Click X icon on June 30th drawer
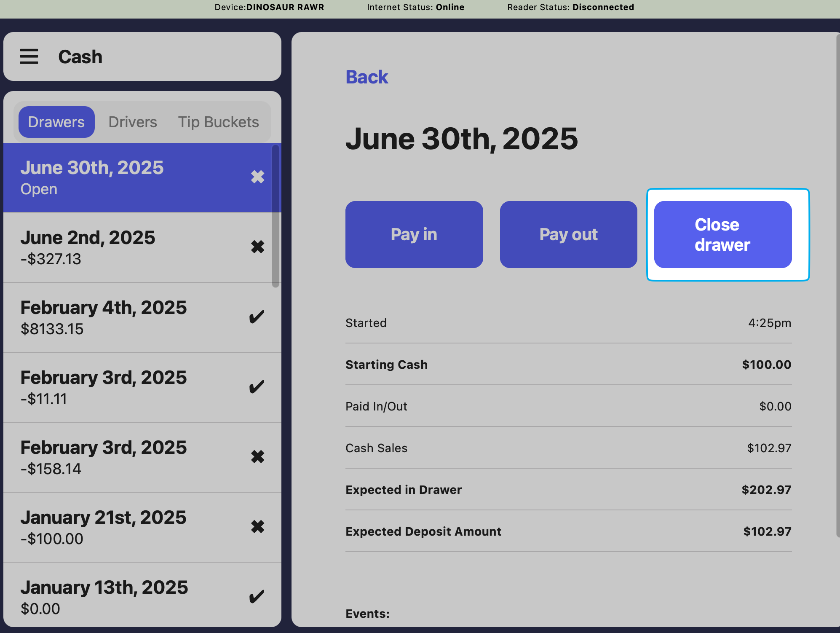840x633 pixels. [x=257, y=177]
